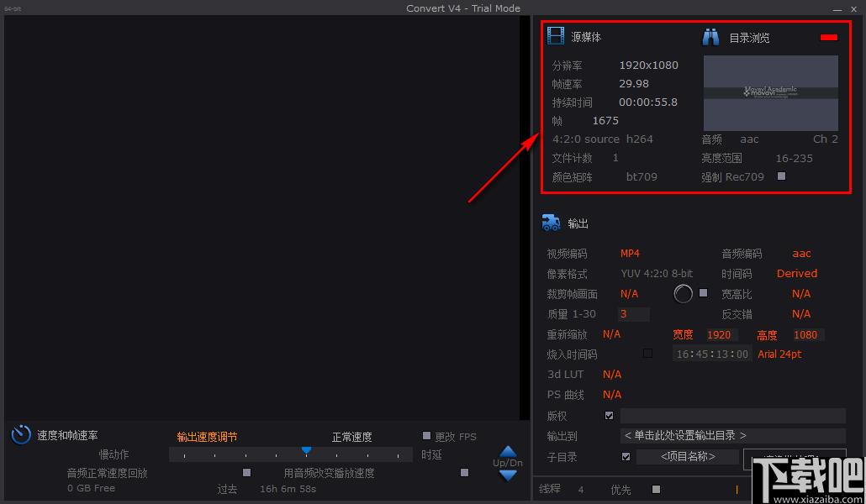Open directory browse binoculars icon
The height and width of the screenshot is (504, 866).
click(710, 37)
